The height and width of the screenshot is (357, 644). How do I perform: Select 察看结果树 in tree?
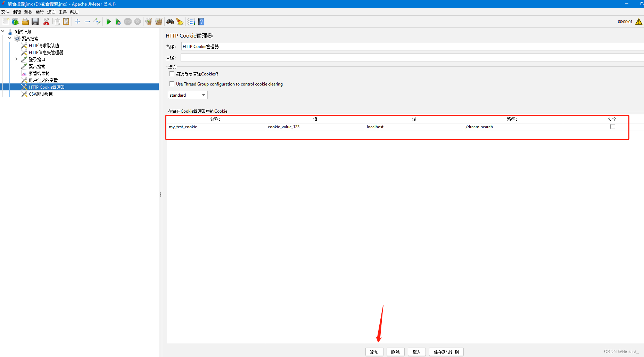point(39,73)
